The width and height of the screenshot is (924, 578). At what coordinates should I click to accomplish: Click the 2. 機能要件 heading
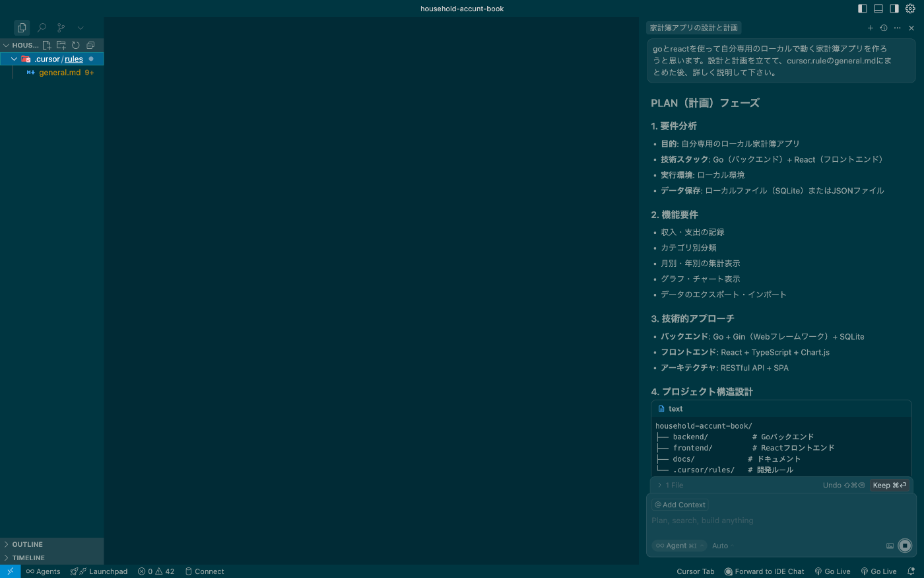(675, 215)
